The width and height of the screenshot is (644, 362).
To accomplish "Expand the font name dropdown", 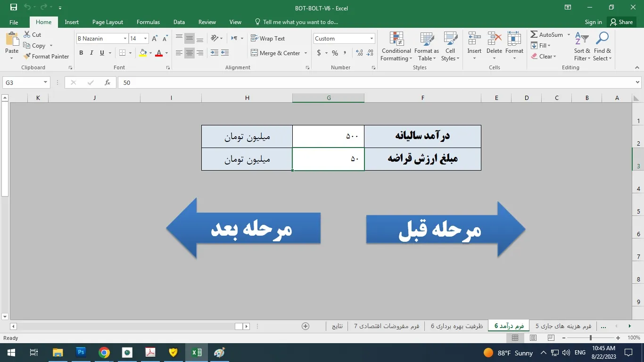I will pos(125,39).
